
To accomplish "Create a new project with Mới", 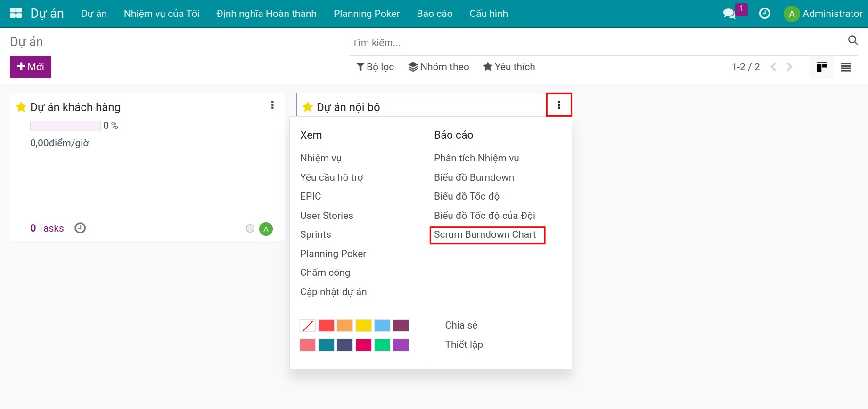I will click(31, 67).
